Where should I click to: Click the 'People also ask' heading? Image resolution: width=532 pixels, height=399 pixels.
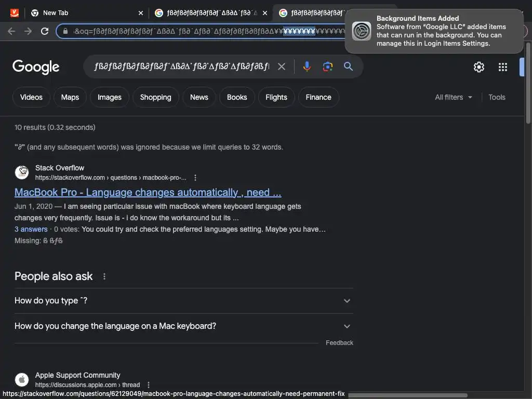(54, 276)
